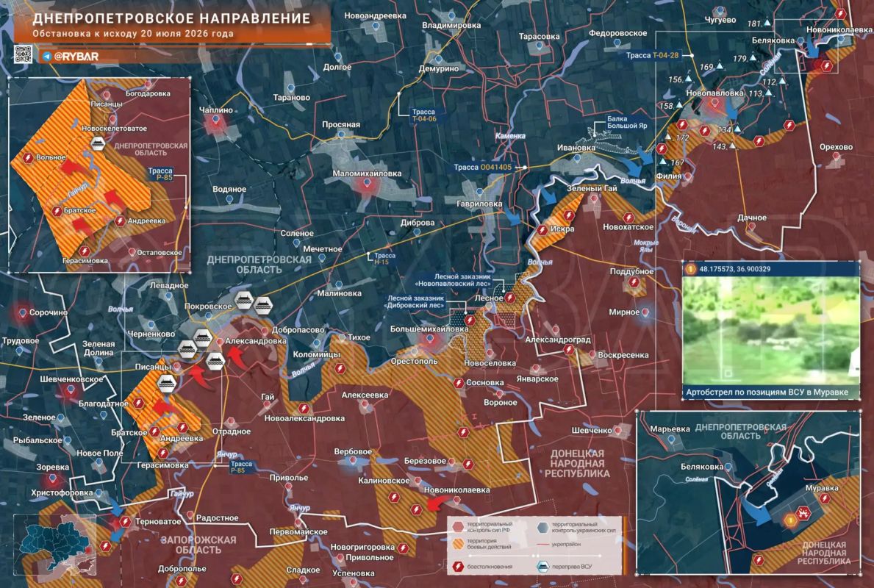Select the clash marker next to Лесное
Screen dimensions: 874x588
pos(509,298)
